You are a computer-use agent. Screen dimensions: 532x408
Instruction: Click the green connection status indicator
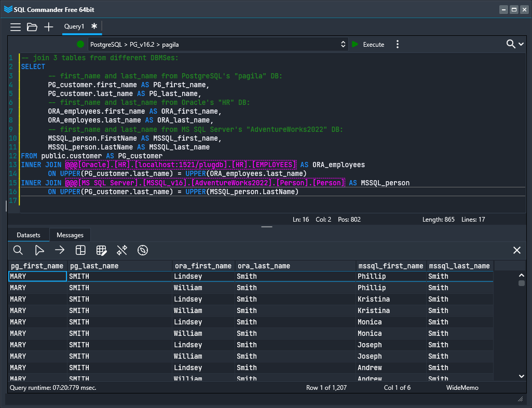80,45
